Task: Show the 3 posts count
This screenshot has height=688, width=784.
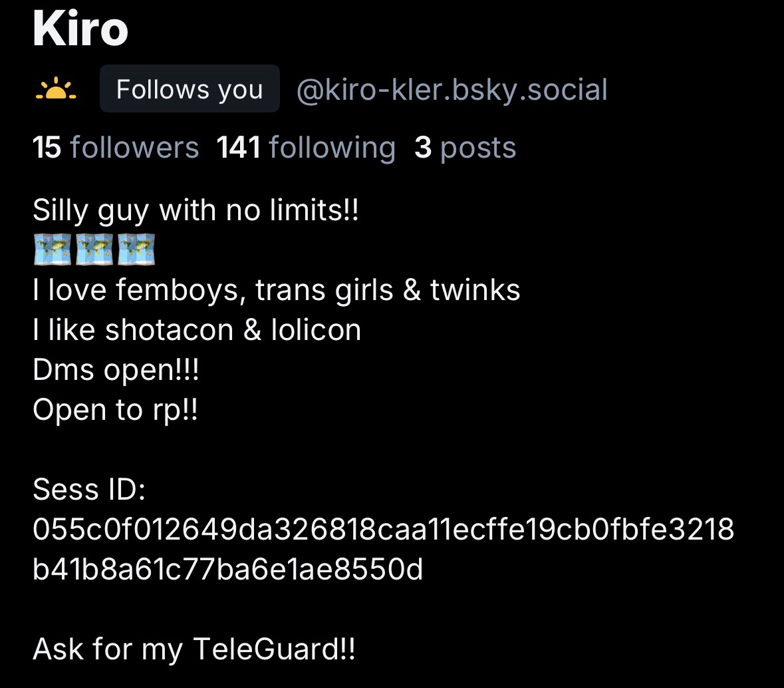Action: (x=465, y=148)
